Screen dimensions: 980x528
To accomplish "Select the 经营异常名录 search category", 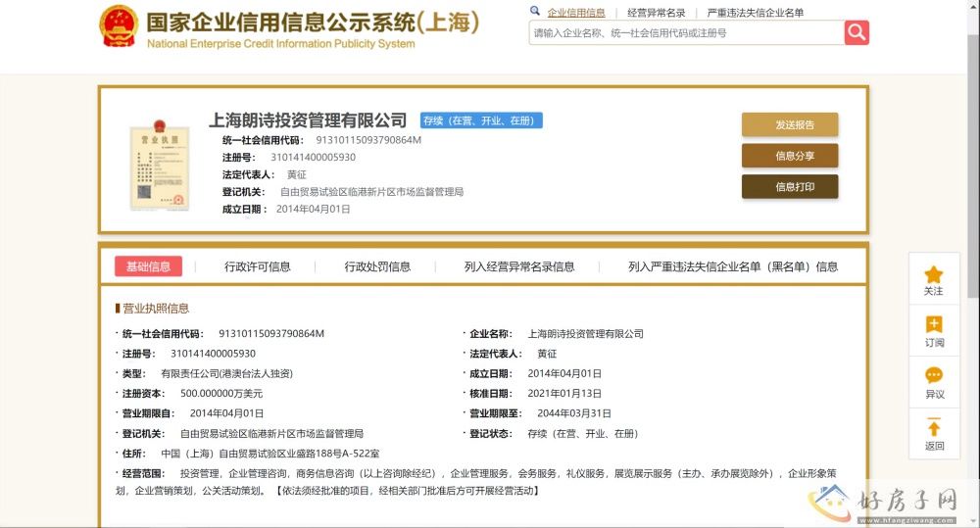I will point(656,13).
